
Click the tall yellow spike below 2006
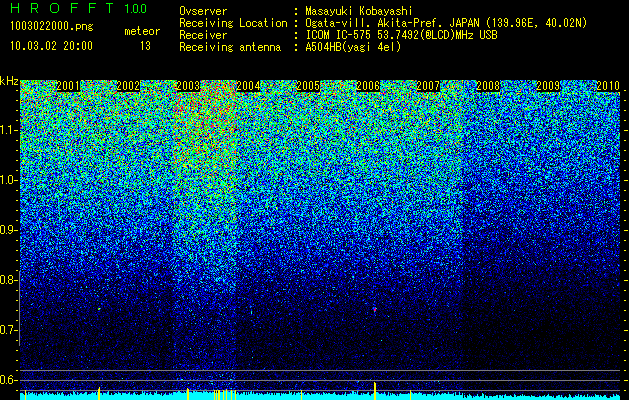[x=375, y=391]
